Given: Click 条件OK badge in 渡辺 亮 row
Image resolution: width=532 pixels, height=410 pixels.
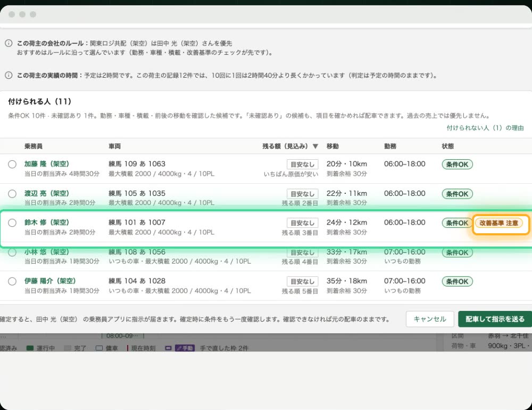Looking at the screenshot, I should pyautogui.click(x=457, y=194).
